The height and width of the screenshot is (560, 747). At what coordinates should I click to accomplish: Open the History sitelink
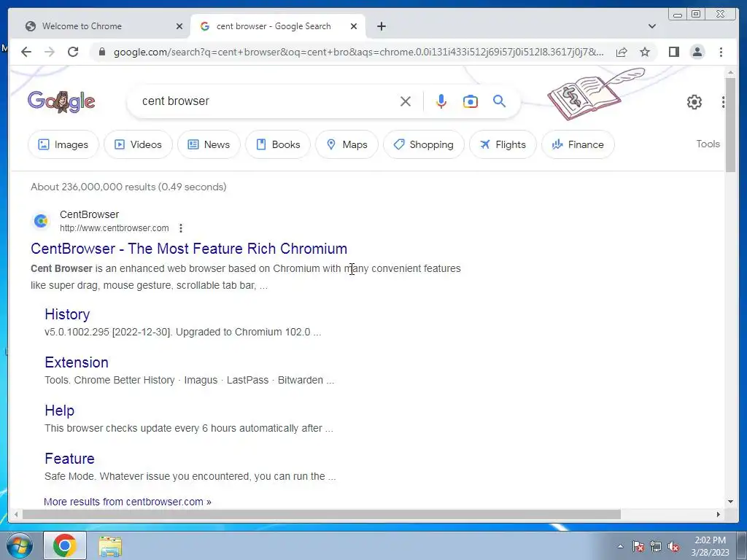[67, 314]
